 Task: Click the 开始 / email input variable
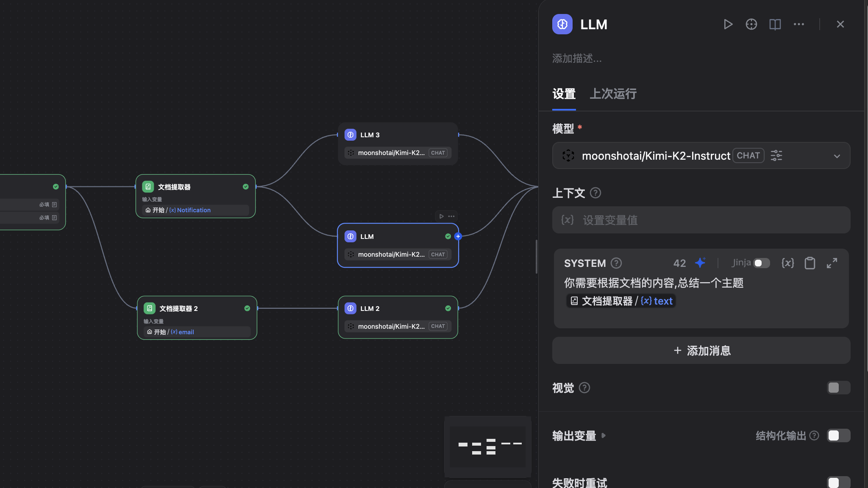coord(197,332)
